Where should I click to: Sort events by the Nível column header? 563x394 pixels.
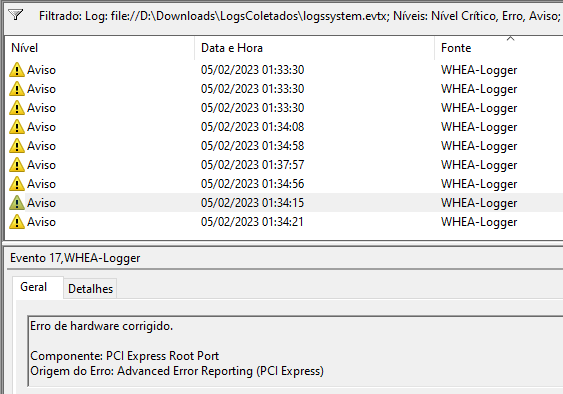99,48
